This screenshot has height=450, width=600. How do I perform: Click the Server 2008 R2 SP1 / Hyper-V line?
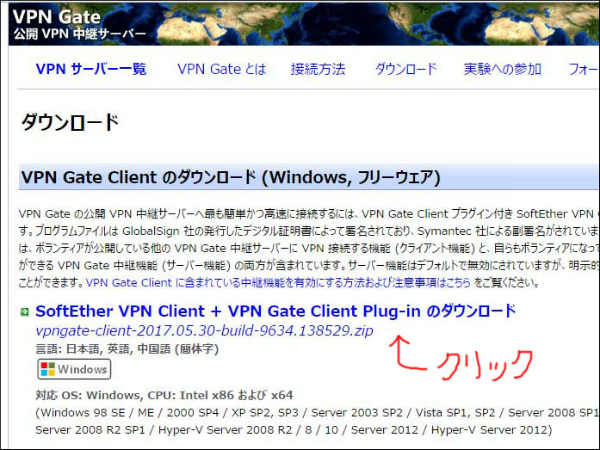coord(293,430)
